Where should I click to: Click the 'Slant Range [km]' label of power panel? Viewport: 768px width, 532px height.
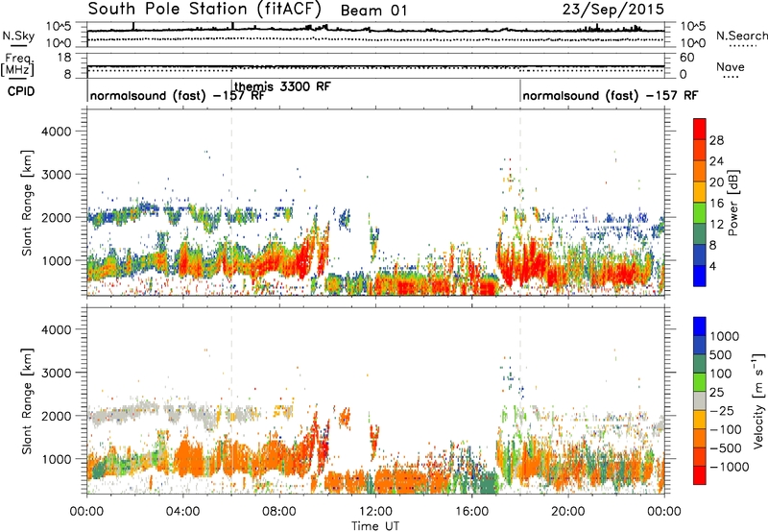[27, 203]
